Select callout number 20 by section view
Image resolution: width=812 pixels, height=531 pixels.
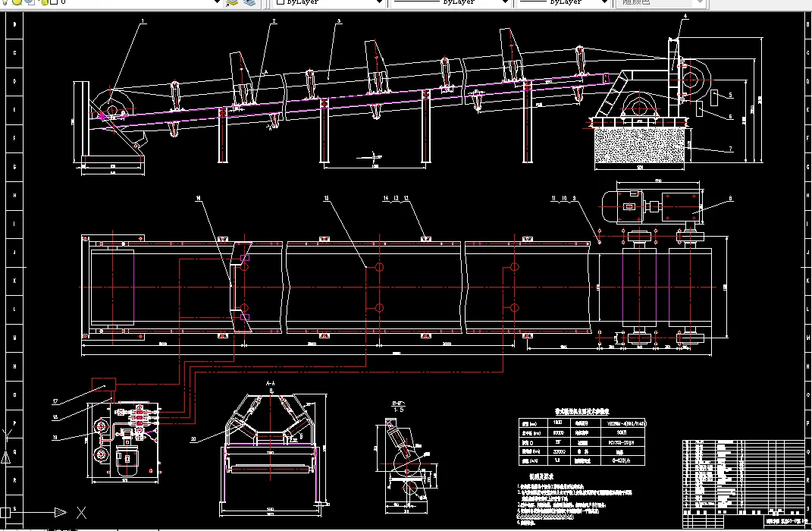[x=193, y=438]
